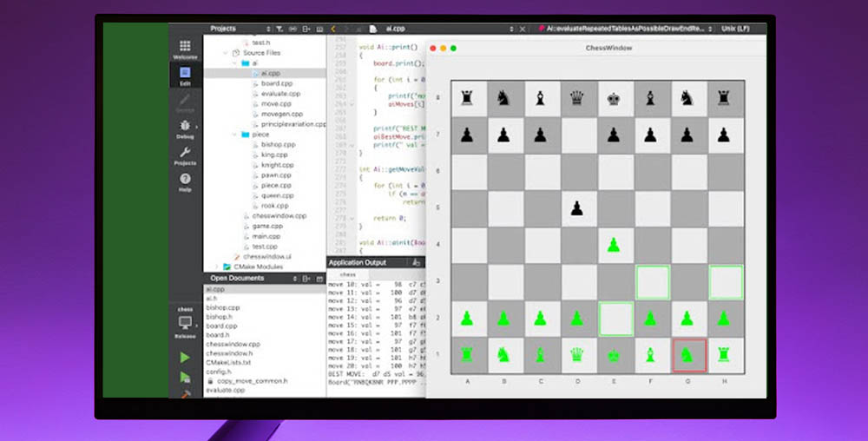Expand the CMake Modules node
The image size is (868, 441).
point(216,267)
